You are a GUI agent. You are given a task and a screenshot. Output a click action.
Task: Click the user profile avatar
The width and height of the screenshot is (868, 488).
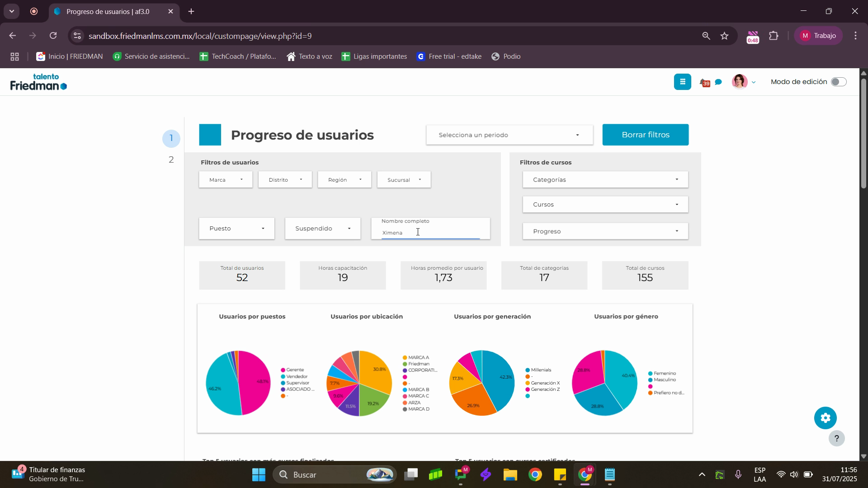coord(740,82)
